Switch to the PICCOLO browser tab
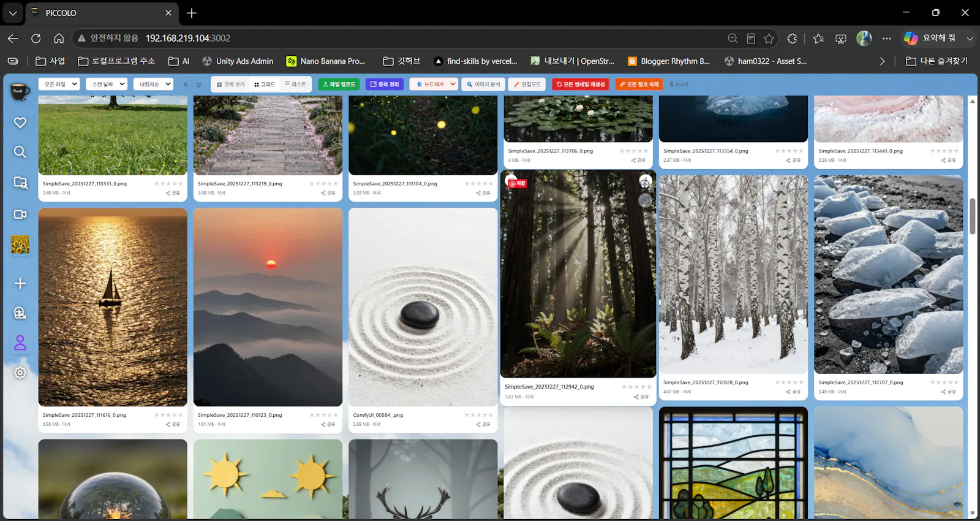Image resolution: width=980 pixels, height=521 pixels. pos(102,13)
